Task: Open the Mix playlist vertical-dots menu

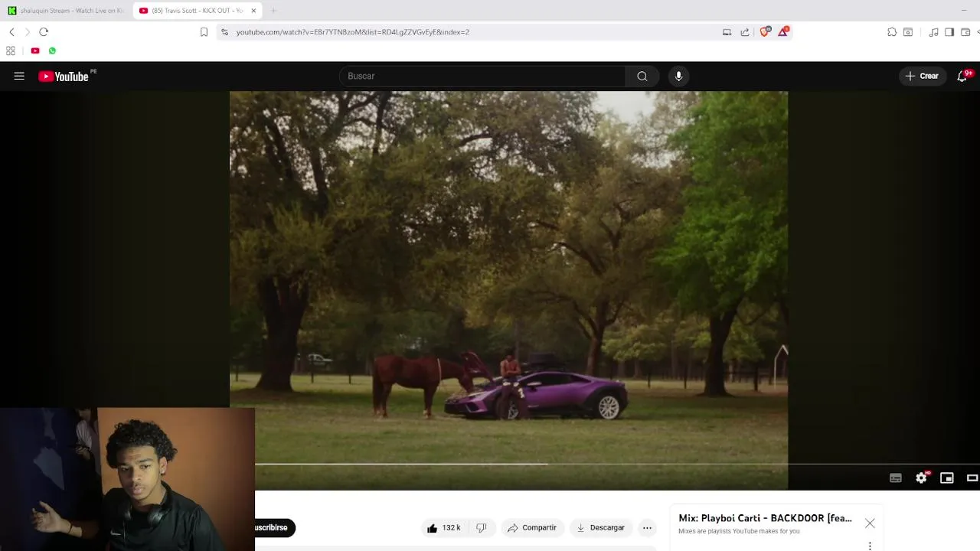Action: (870, 546)
